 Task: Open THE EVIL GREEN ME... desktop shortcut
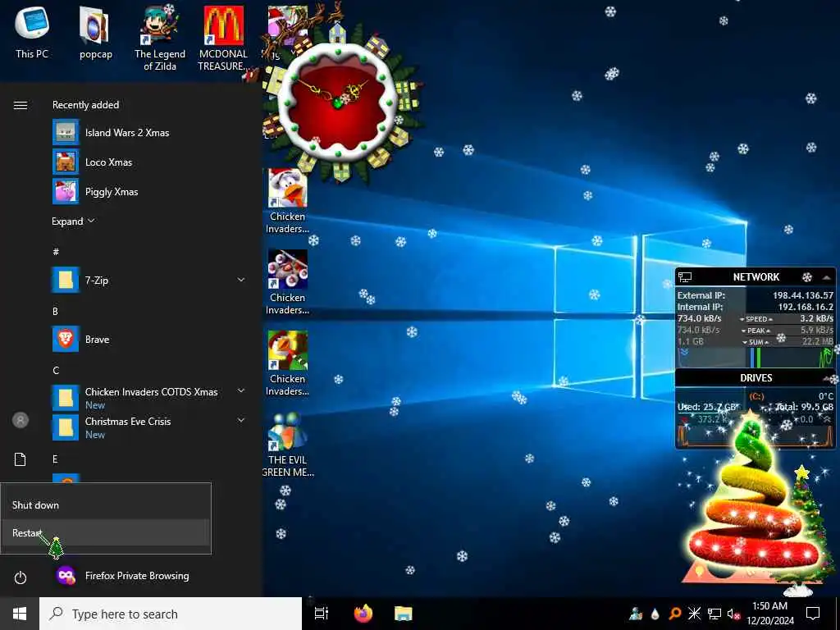point(288,445)
